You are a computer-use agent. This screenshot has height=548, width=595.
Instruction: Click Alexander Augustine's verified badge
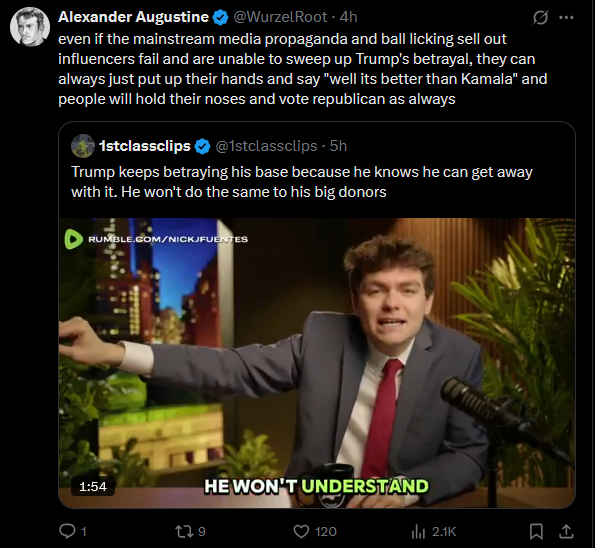click(x=220, y=17)
